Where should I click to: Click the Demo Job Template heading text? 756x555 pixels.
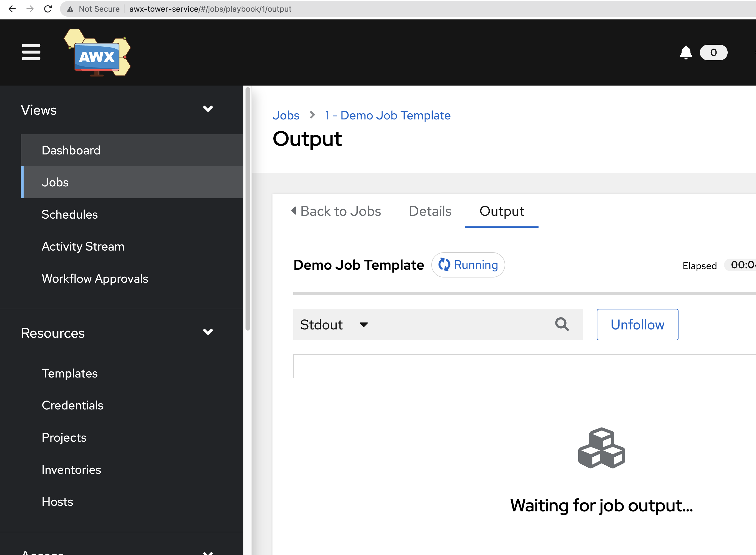359,265
